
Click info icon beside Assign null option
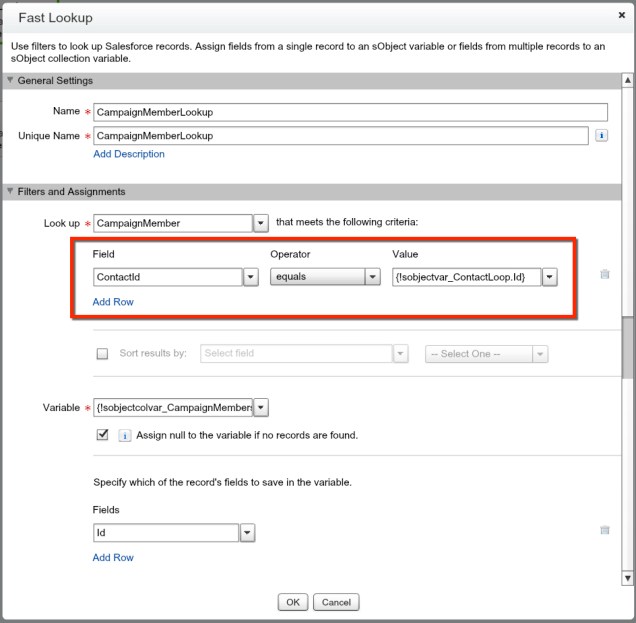[x=124, y=436]
